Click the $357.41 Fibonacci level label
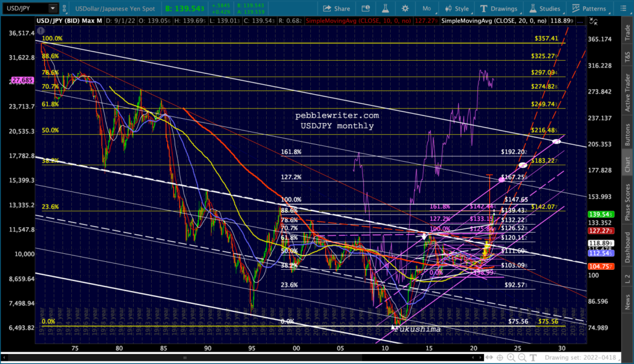 [546, 38]
